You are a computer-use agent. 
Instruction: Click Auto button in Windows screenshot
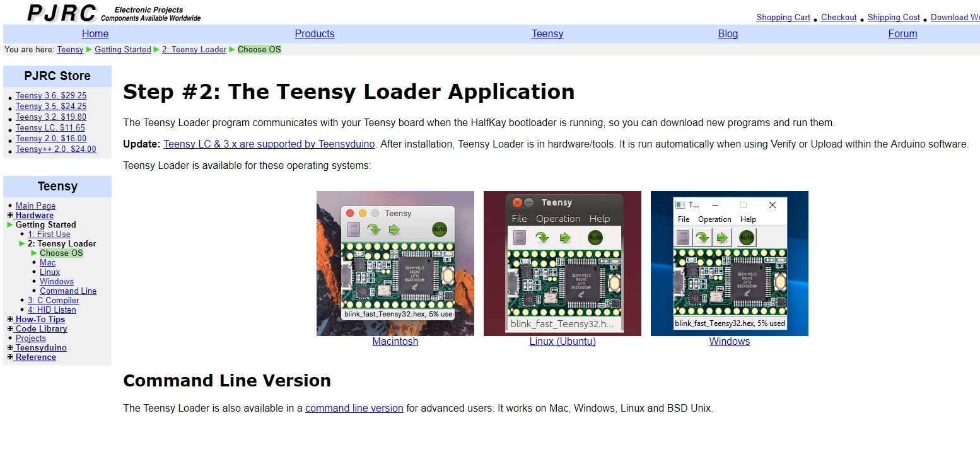point(746,238)
